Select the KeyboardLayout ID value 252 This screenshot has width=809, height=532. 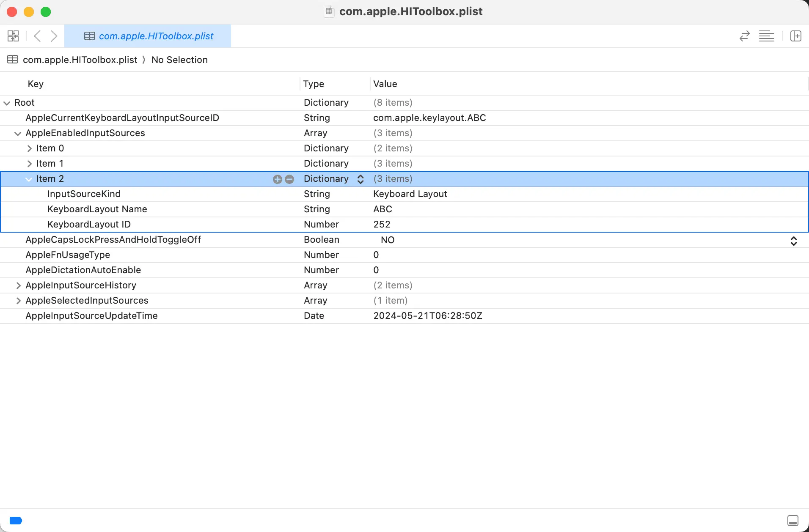coord(382,224)
